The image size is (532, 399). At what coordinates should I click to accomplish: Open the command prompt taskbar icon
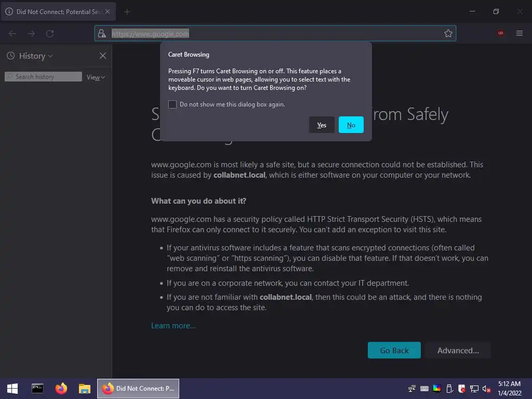[37, 389]
